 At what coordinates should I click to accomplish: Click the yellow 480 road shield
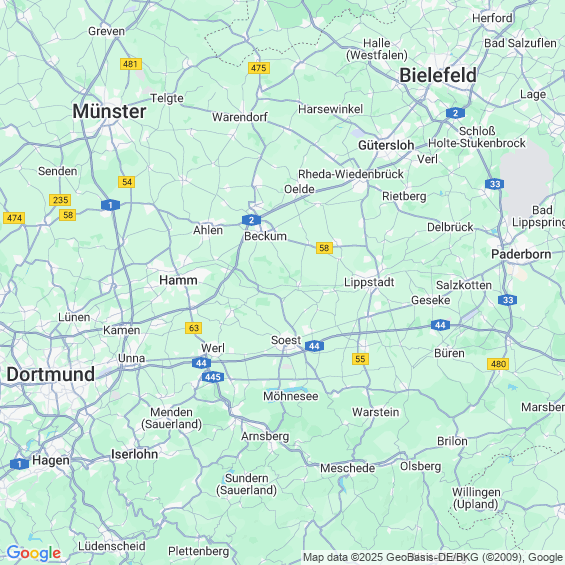(498, 364)
